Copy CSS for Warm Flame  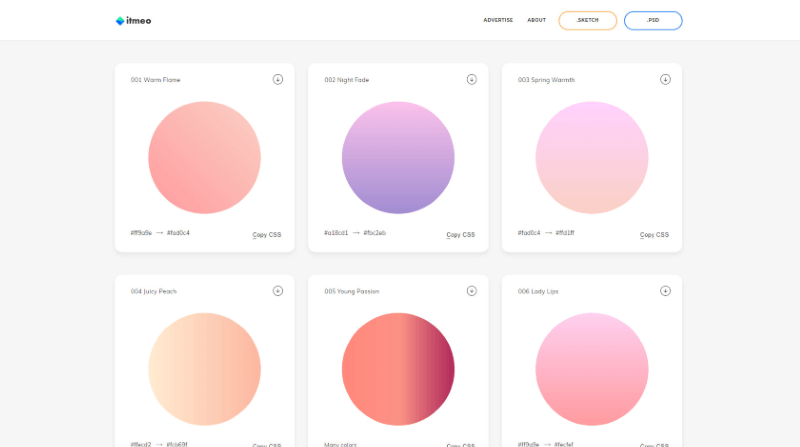pyautogui.click(x=267, y=235)
